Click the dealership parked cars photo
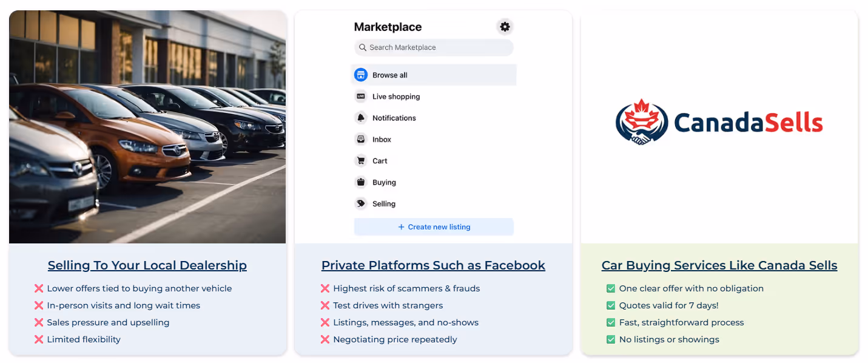 click(x=147, y=127)
